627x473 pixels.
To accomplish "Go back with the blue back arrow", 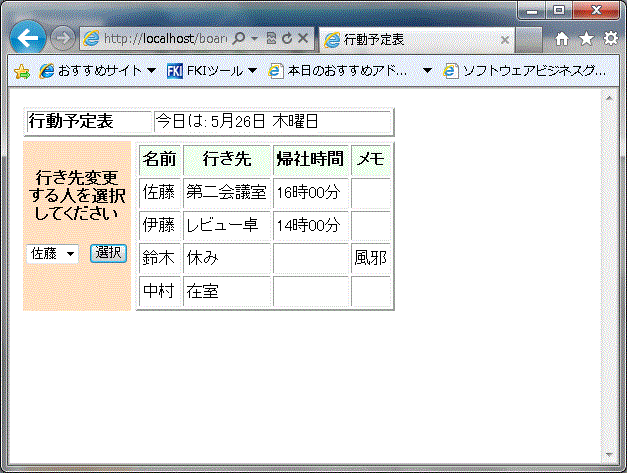I will click(x=27, y=38).
